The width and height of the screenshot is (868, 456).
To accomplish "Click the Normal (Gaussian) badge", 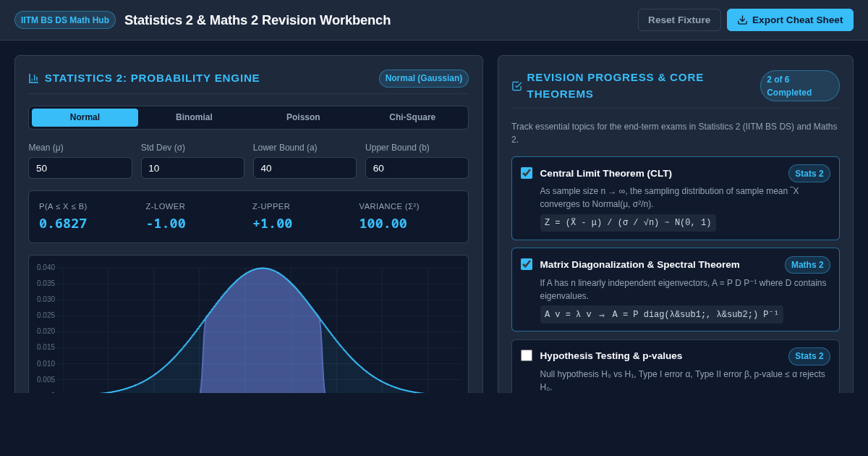I will pos(424,78).
